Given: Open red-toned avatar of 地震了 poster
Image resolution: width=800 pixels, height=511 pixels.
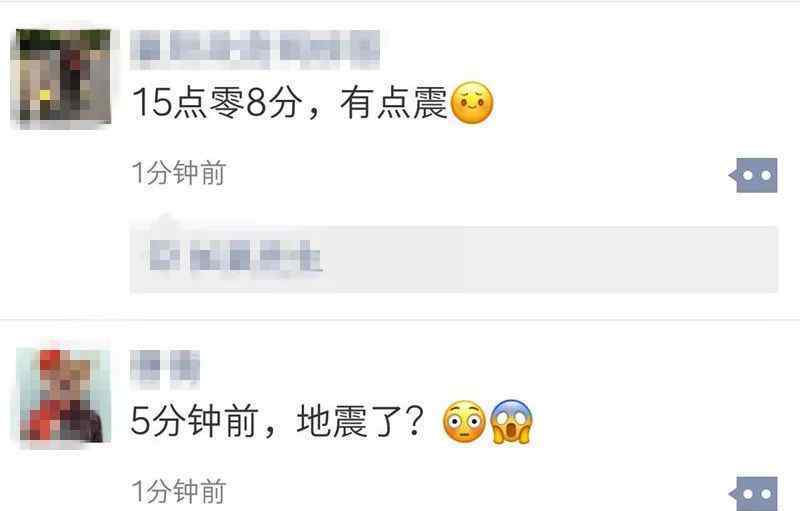Looking at the screenshot, I should click(63, 394).
